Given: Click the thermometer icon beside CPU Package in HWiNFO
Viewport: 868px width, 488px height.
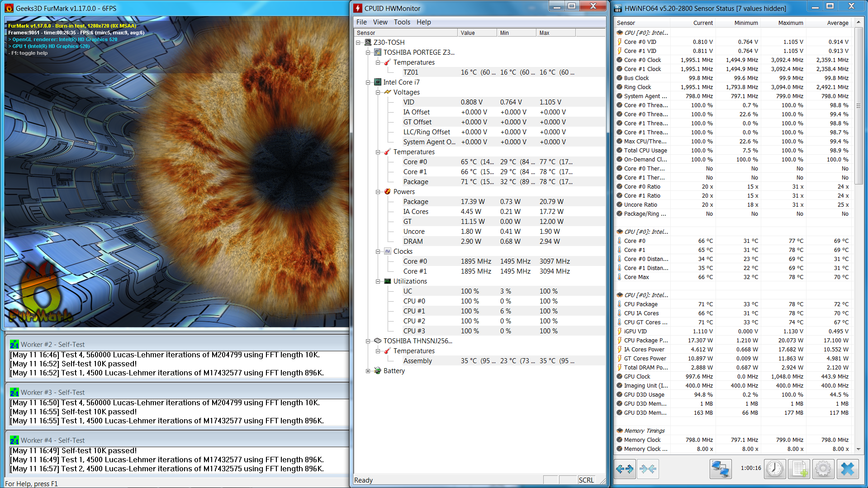Looking at the screenshot, I should pyautogui.click(x=619, y=304).
